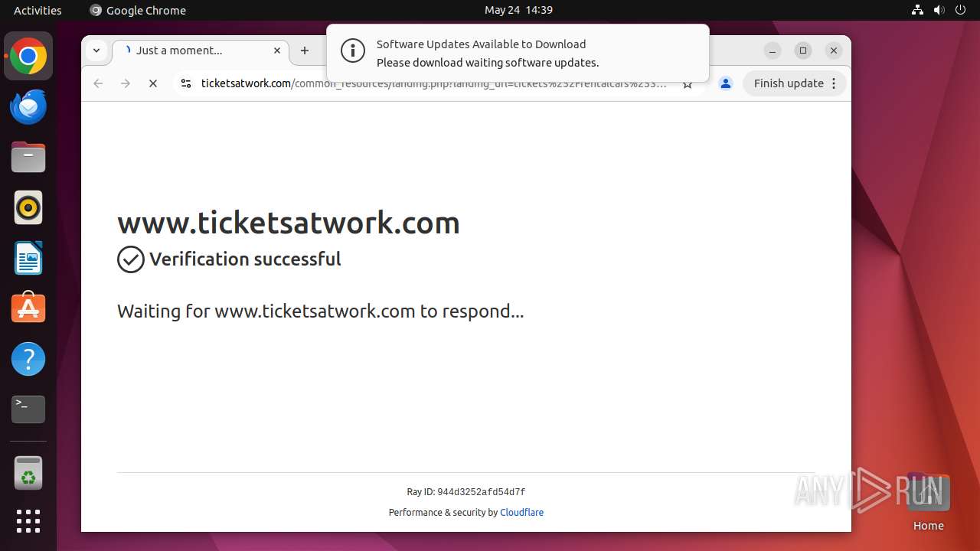Click the 'Verification successful' text
Viewport: 980px width, 551px height.
[245, 259]
